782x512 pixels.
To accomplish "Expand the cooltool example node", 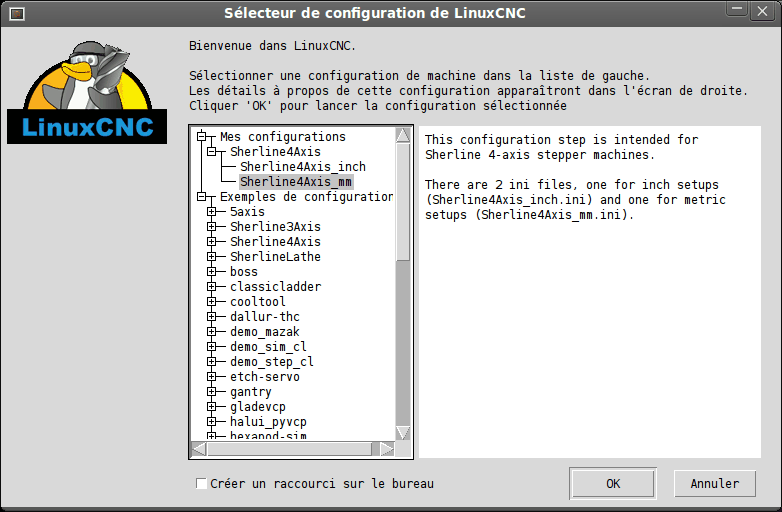I will (x=211, y=301).
